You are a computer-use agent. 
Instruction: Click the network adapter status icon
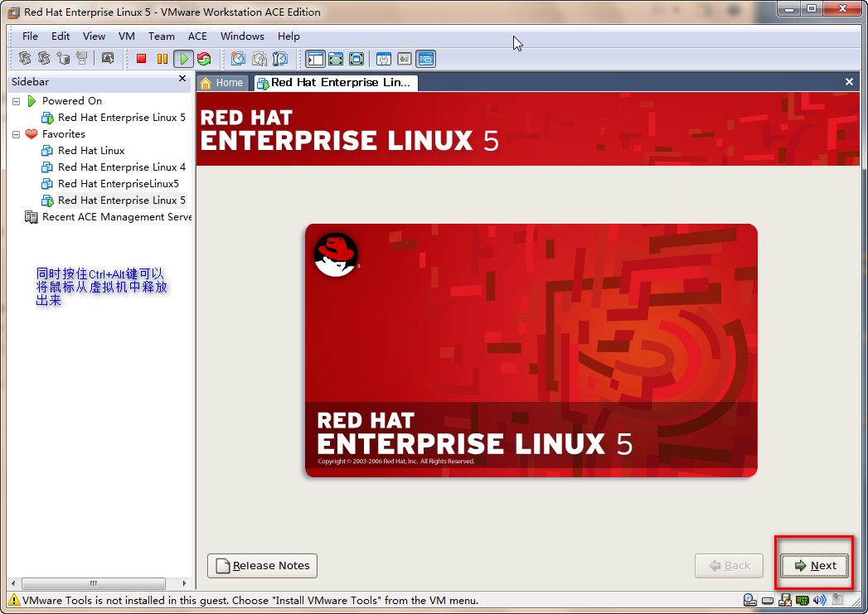coord(803,600)
